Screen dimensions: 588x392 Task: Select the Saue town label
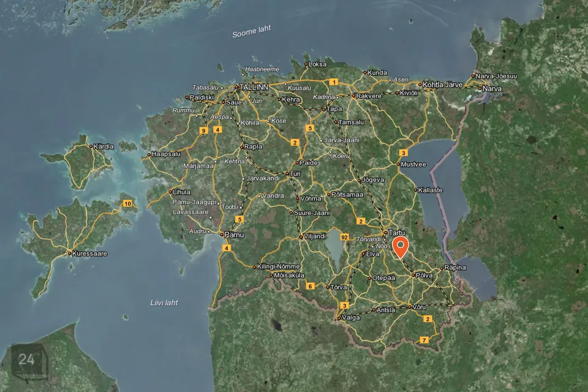point(233,103)
